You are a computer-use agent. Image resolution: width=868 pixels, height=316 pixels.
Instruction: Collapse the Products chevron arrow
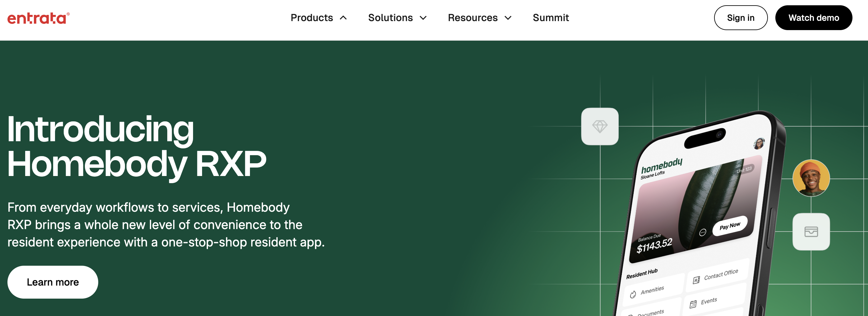[343, 18]
